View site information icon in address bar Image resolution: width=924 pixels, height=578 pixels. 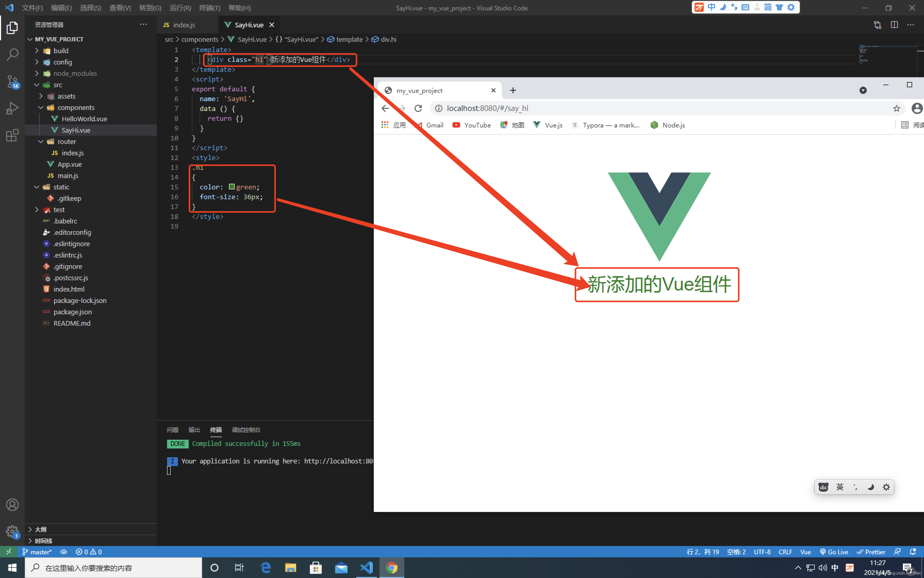point(439,109)
